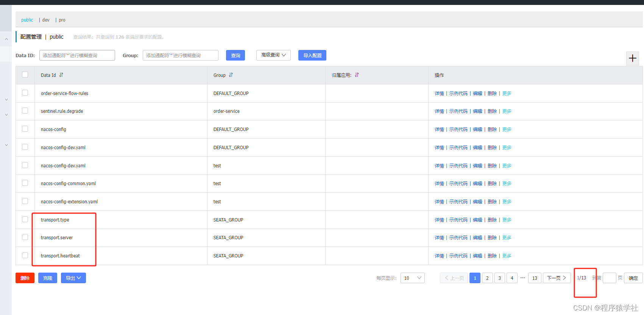
Task: Click the 查询 search button
Action: (x=235, y=55)
